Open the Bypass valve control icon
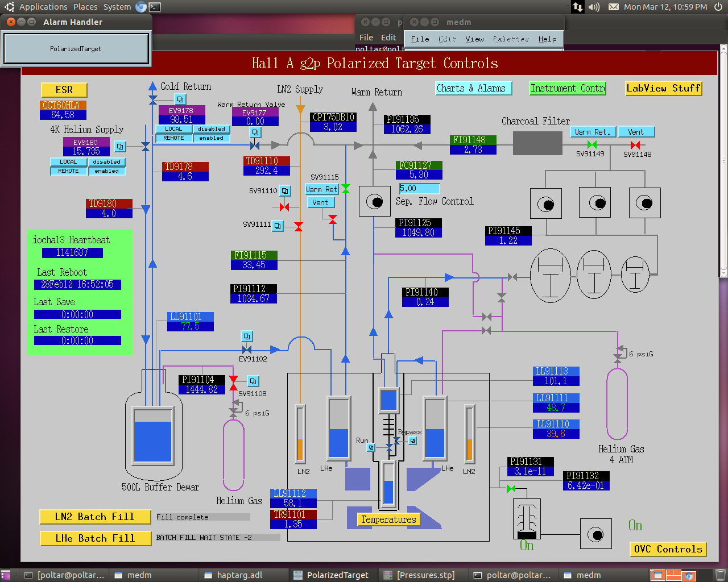Screen dimensions: 728x582 pyautogui.click(x=413, y=440)
